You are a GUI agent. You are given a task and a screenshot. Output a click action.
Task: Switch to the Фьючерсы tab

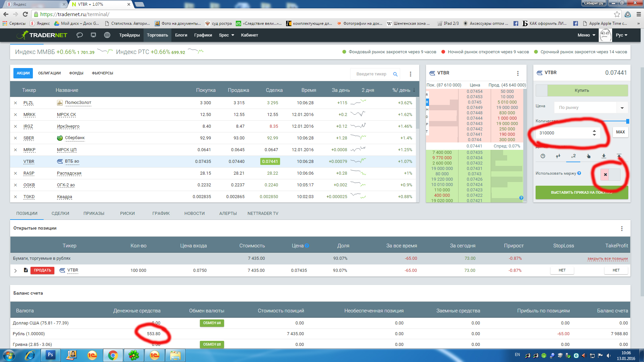(x=102, y=73)
